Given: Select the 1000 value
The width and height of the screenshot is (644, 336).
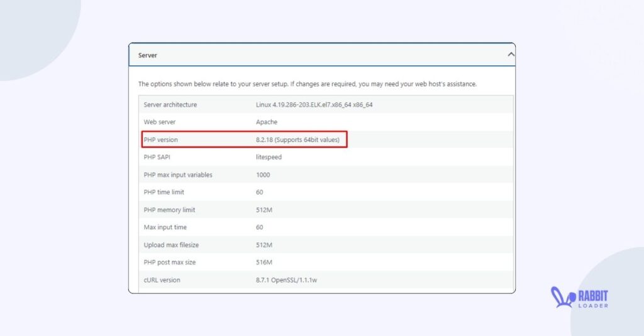Looking at the screenshot, I should 263,175.
